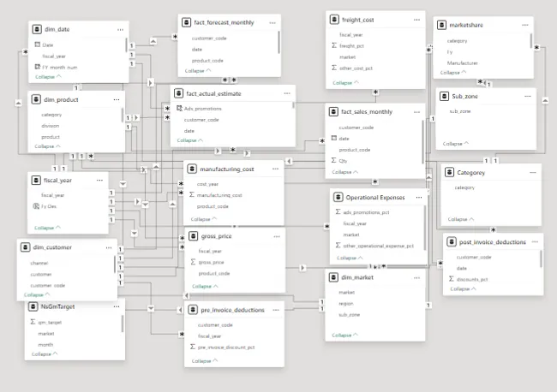Image resolution: width=557 pixels, height=392 pixels.
Task: Click the fiscal_year table icon
Action: pos(36,181)
